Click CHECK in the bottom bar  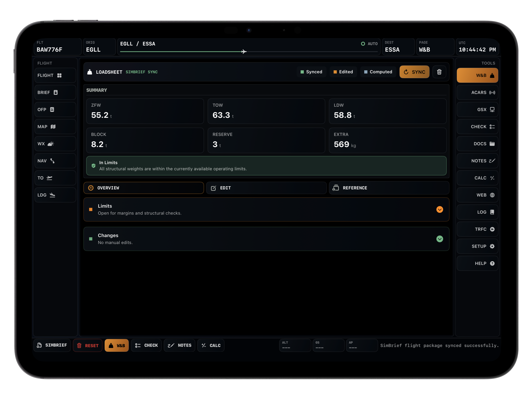146,345
